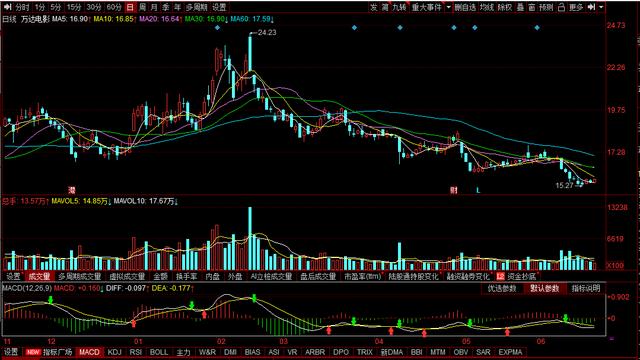Viewport: 640px width, 360px height.
Task: Toggle the 九转 indicator overlay
Action: 399,7
